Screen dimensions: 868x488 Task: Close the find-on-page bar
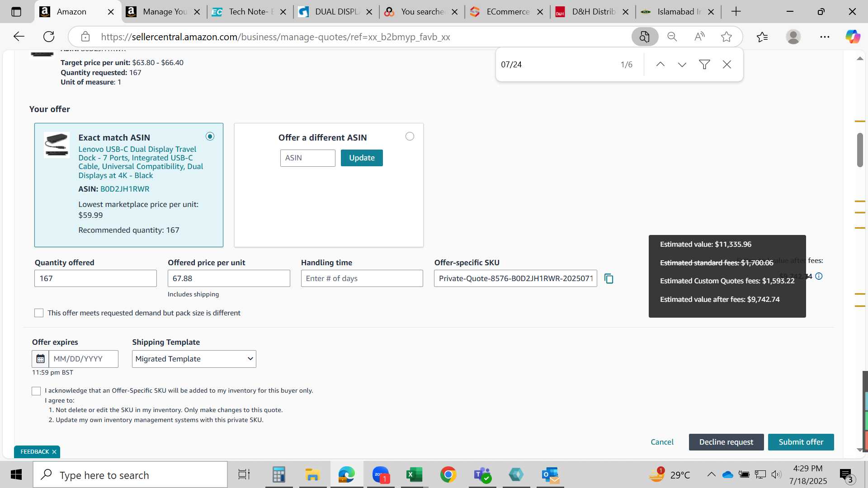pos(727,65)
